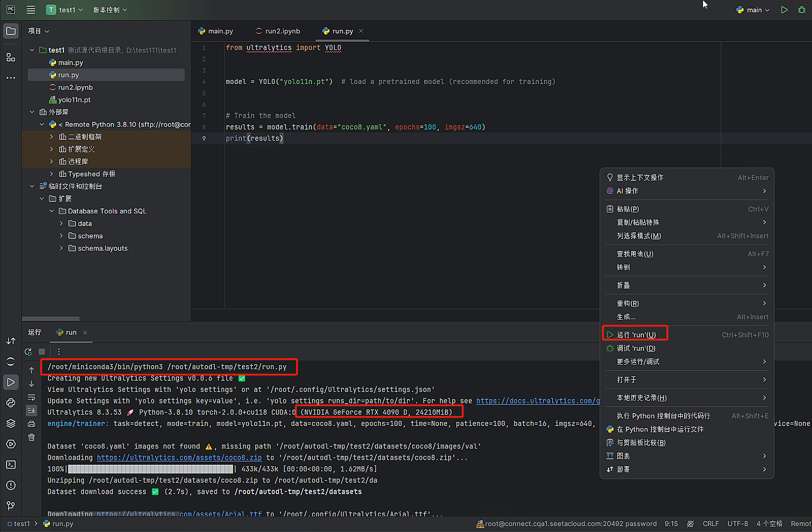Image resolution: width=812 pixels, height=532 pixels.
Task: Open the Python Console tool window
Action: (x=11, y=403)
